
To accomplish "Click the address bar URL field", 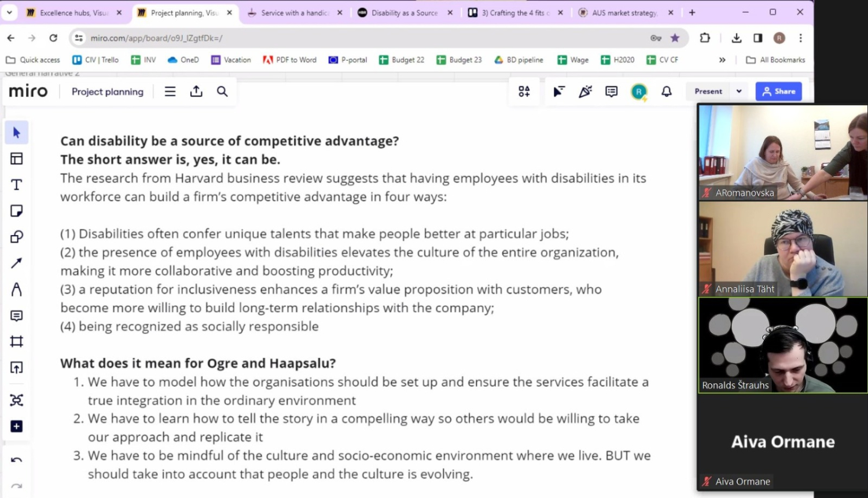I will (x=347, y=38).
